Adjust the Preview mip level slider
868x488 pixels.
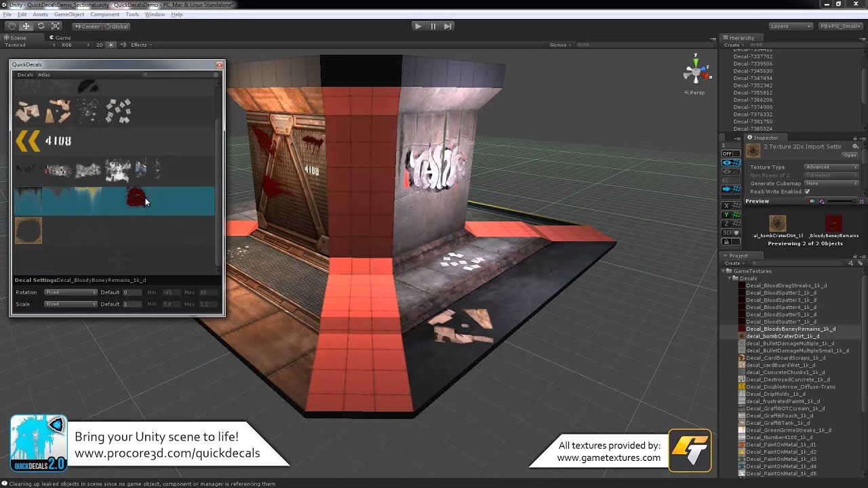[842, 201]
